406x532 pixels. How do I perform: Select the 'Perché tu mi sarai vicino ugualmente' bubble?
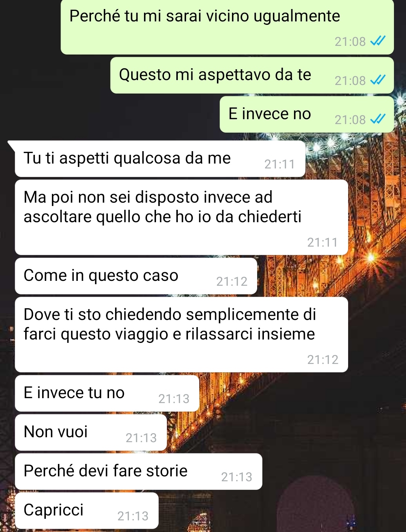227,27
